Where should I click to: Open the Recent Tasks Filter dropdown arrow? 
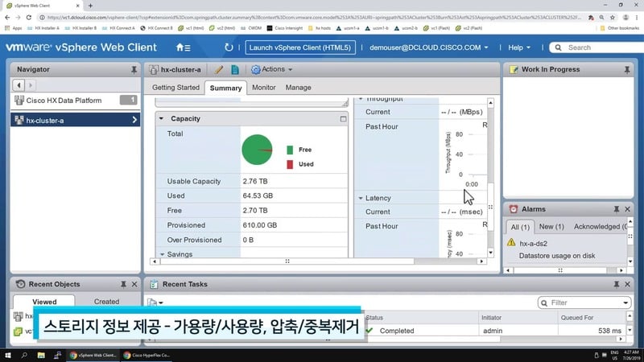(x=625, y=303)
